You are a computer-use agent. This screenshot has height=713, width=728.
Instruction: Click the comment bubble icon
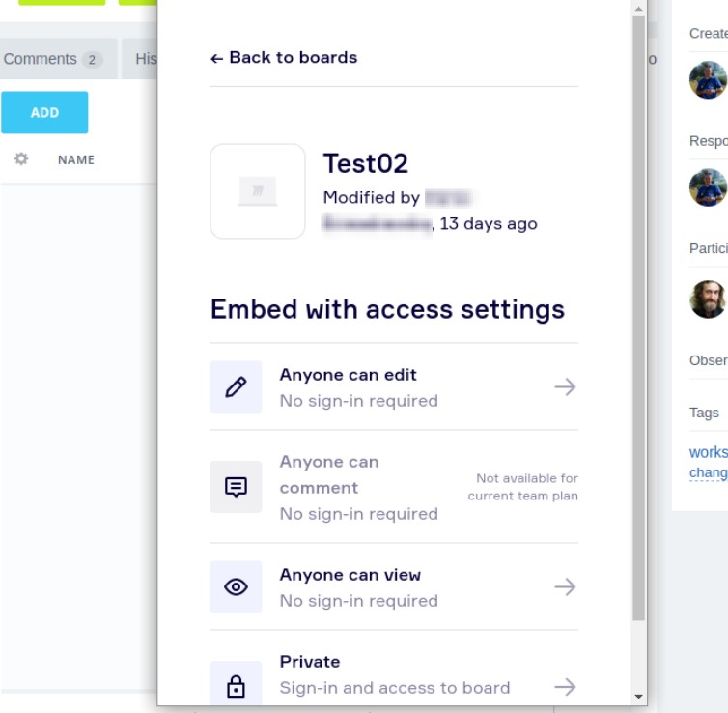(x=236, y=487)
